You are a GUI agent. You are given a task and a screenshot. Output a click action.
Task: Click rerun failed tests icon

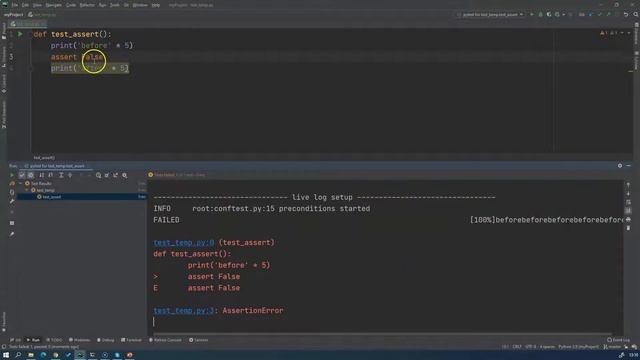pyautogui.click(x=12, y=184)
